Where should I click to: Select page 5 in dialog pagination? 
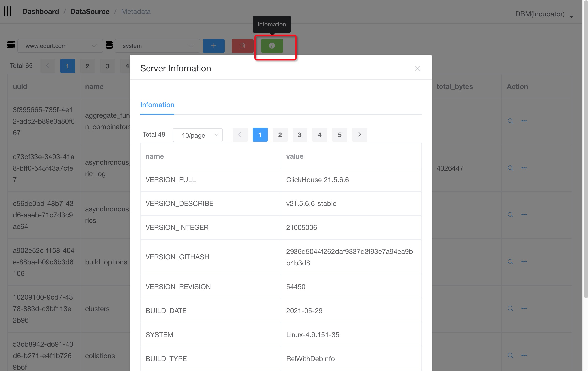point(340,135)
